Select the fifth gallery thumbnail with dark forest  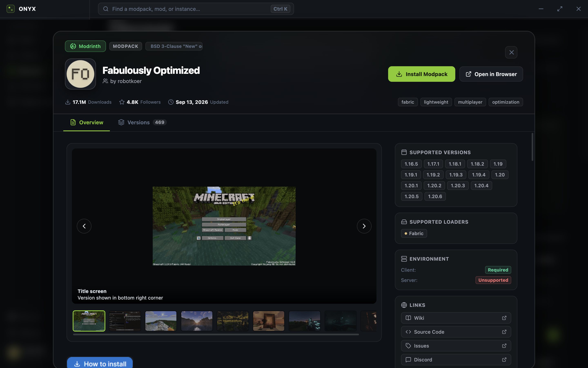coord(233,321)
